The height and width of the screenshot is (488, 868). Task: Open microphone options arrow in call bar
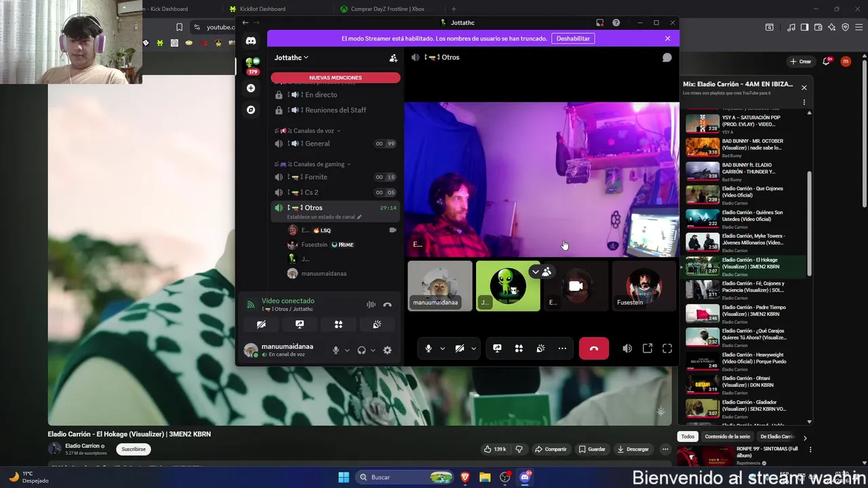(442, 348)
